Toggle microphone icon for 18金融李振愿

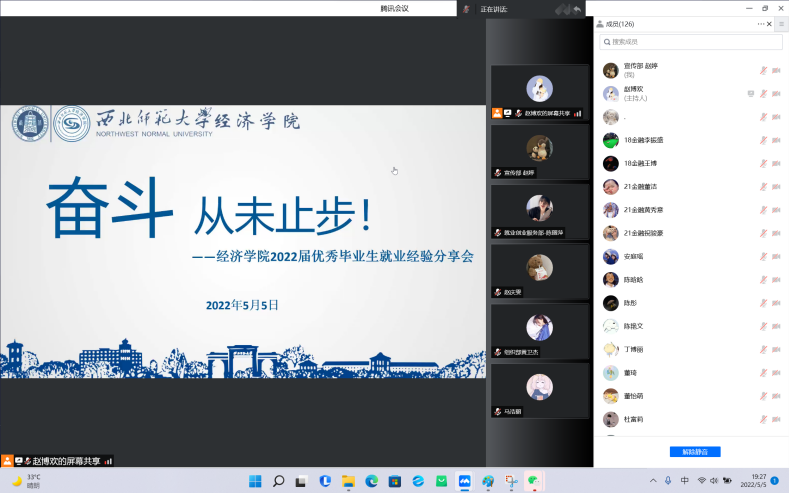(763, 140)
